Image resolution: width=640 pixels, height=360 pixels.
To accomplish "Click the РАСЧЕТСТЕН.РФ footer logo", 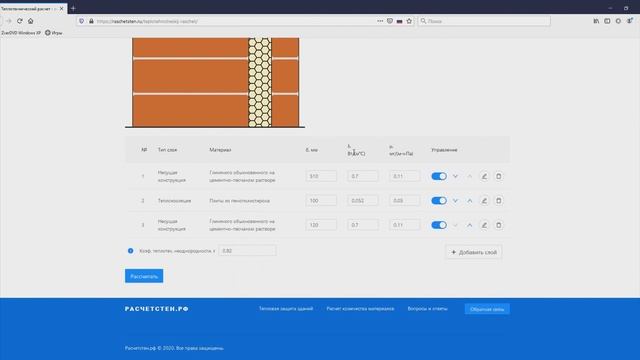I will point(157,309).
